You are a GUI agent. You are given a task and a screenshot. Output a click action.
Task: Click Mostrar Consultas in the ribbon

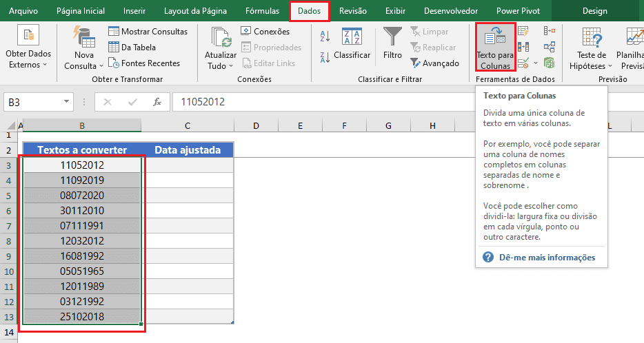pyautogui.click(x=148, y=32)
